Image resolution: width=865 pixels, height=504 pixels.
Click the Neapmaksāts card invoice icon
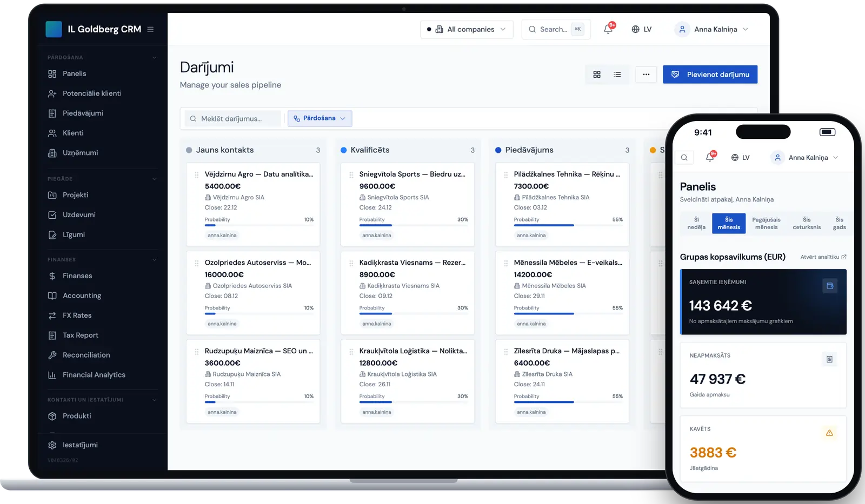click(x=829, y=359)
